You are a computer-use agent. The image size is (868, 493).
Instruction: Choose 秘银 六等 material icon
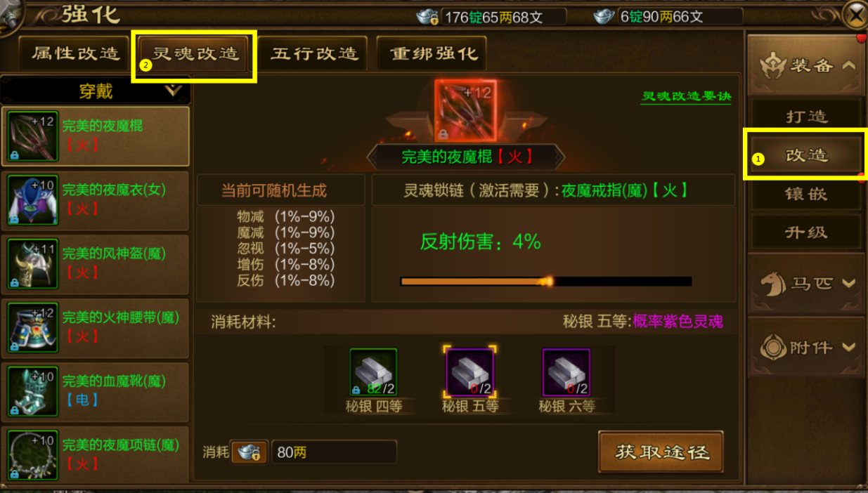pyautogui.click(x=566, y=372)
